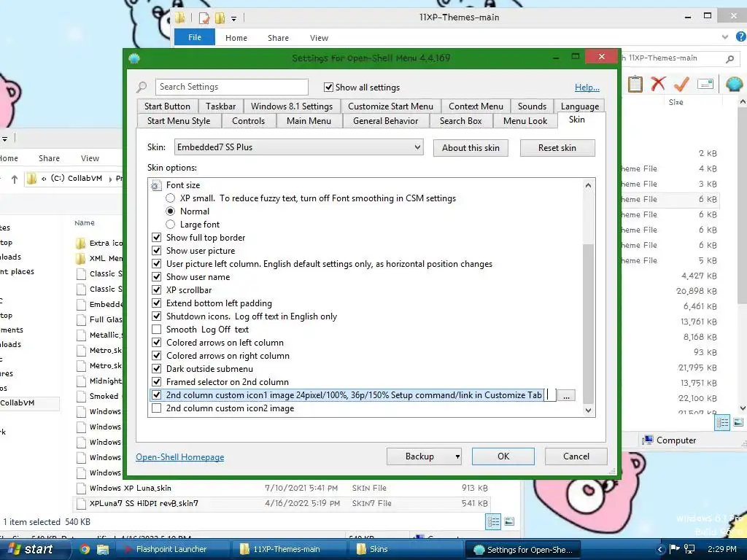
Task: Select the Large font radio button
Action: pos(170,225)
